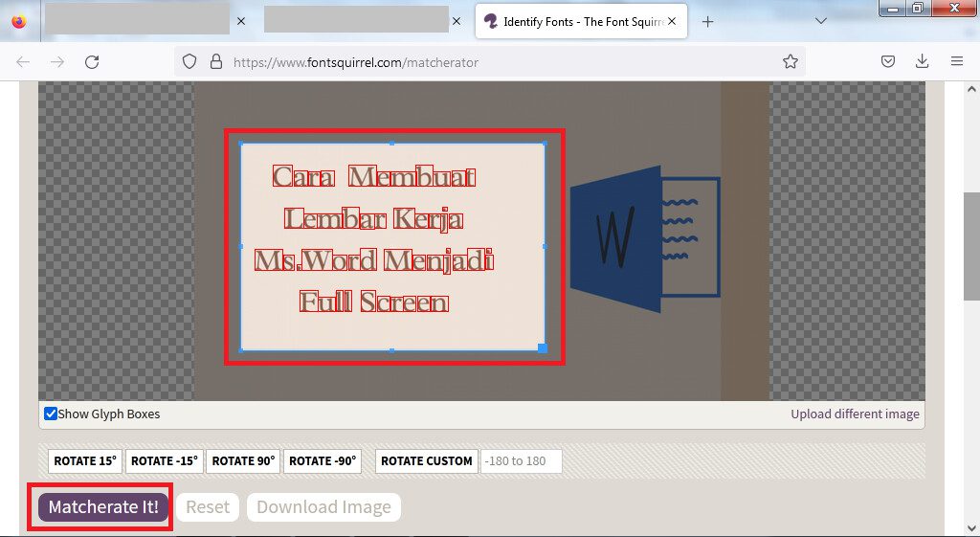Expand the list all tabs chevron
Screen dimensions: 980x537
821,21
